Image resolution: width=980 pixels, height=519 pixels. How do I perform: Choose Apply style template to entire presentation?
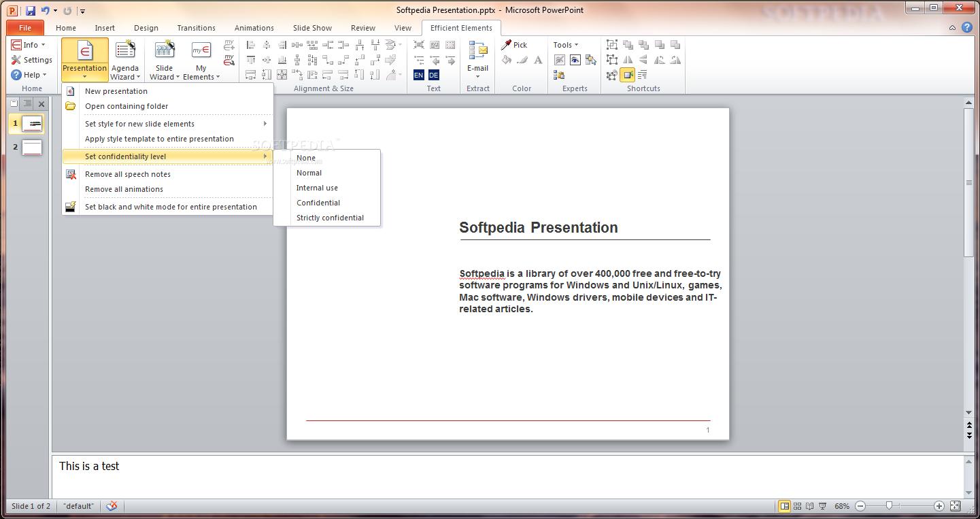tap(167, 139)
